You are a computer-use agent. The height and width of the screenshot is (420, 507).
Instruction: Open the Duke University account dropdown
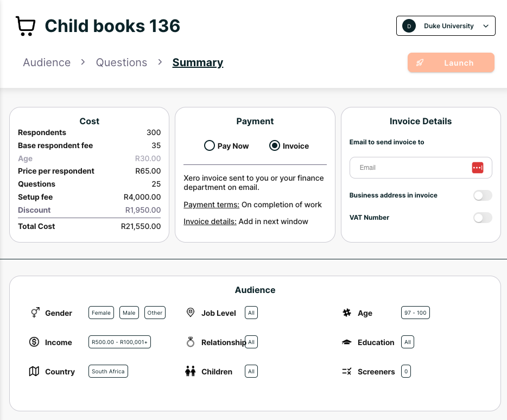tap(446, 26)
